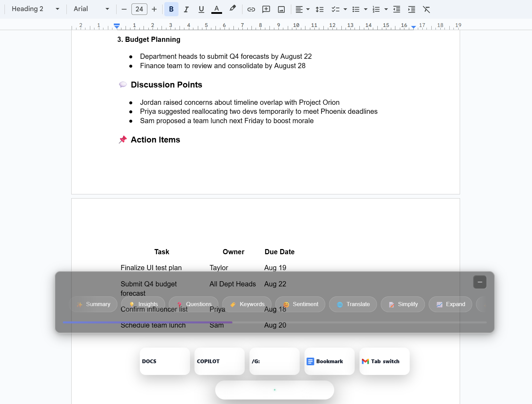
Task: Click the Expand chip
Action: tap(450, 304)
